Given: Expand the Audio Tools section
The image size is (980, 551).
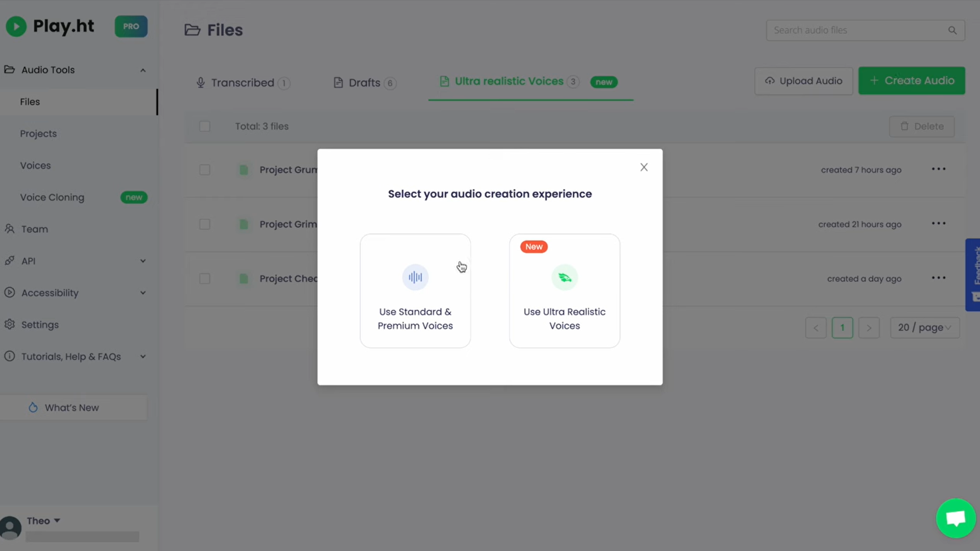Looking at the screenshot, I should click(x=142, y=69).
